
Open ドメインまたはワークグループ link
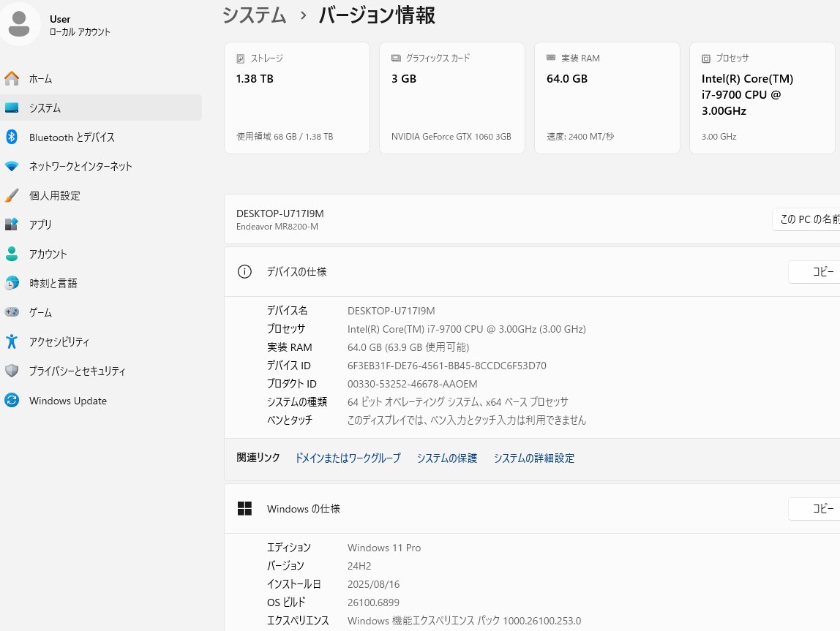point(348,458)
